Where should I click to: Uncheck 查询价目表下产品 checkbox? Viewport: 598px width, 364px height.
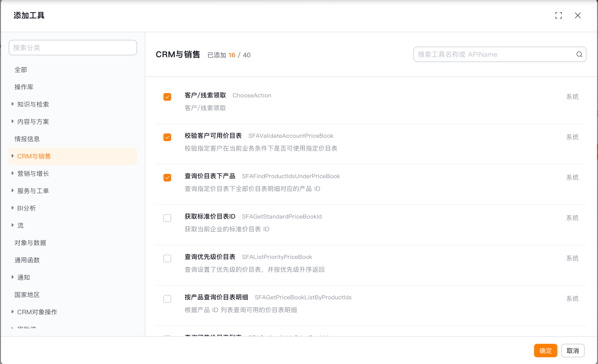[167, 177]
